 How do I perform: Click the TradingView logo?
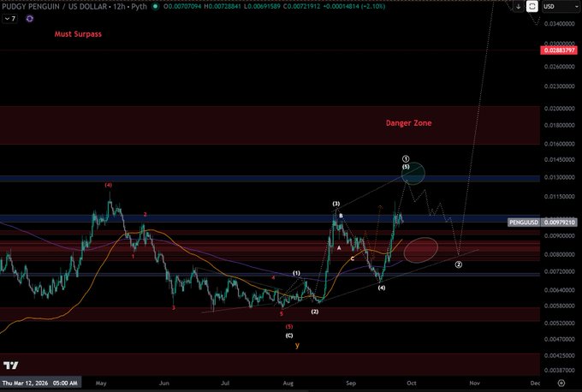pyautogui.click(x=11, y=365)
